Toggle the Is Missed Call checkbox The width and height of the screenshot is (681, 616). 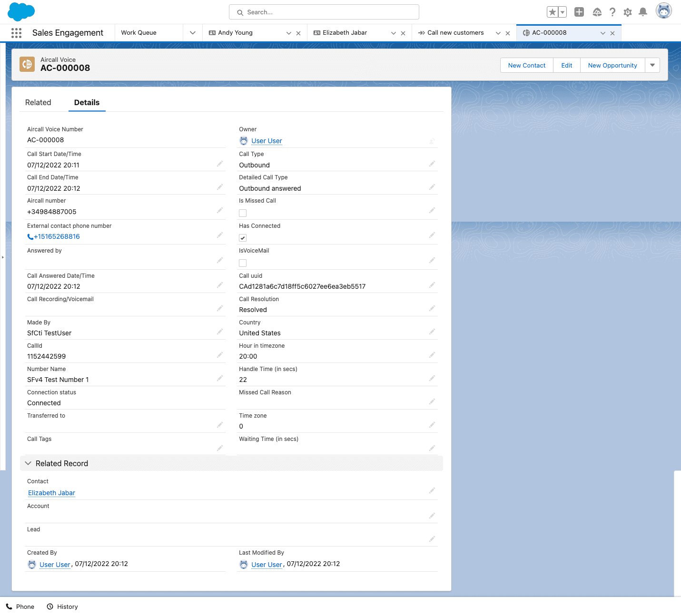(243, 213)
